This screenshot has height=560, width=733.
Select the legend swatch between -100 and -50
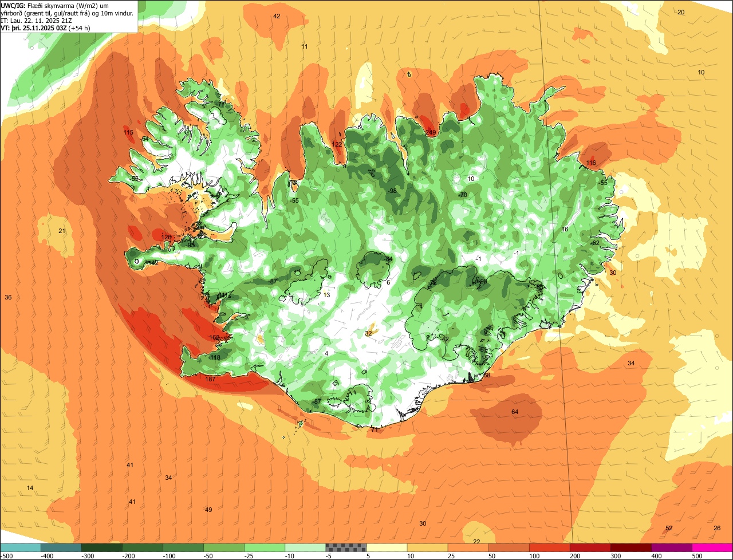click(183, 547)
